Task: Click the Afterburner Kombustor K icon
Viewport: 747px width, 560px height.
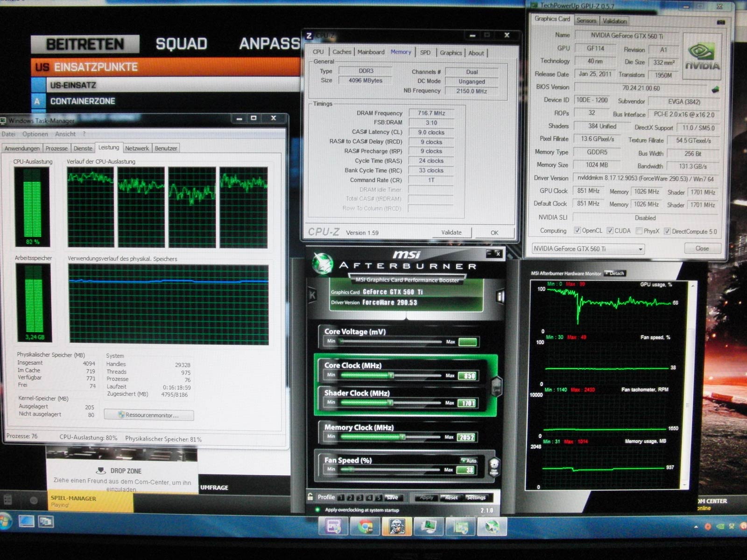Action: [312, 295]
